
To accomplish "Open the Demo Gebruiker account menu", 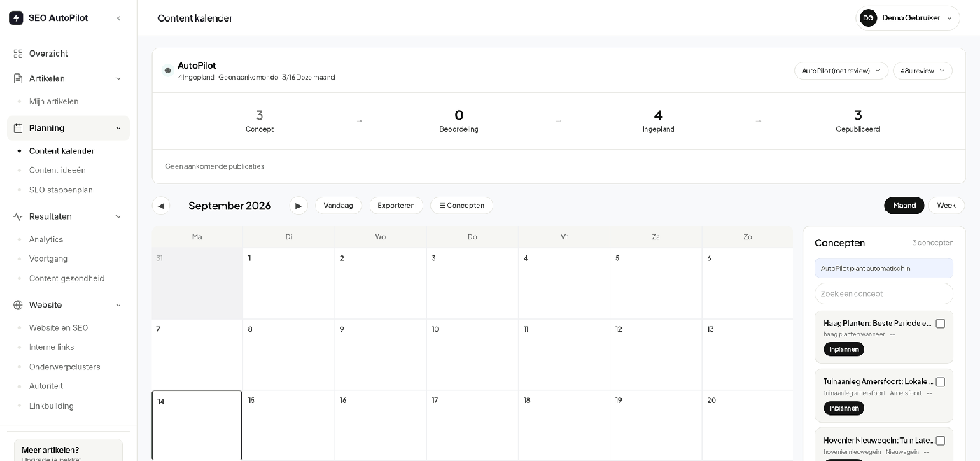I will tap(908, 18).
